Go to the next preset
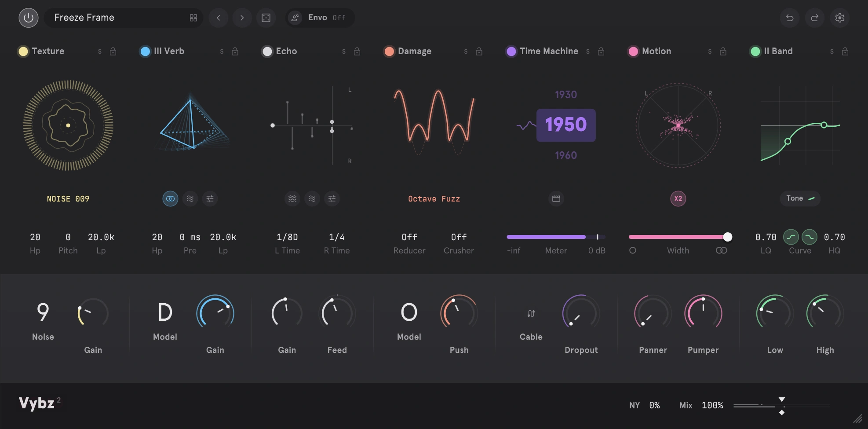This screenshot has width=868, height=429. [x=242, y=18]
